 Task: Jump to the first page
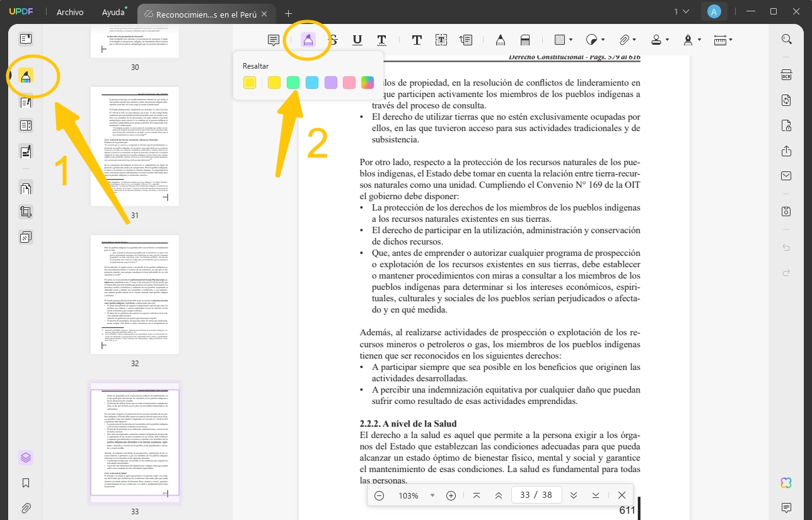tap(477, 495)
